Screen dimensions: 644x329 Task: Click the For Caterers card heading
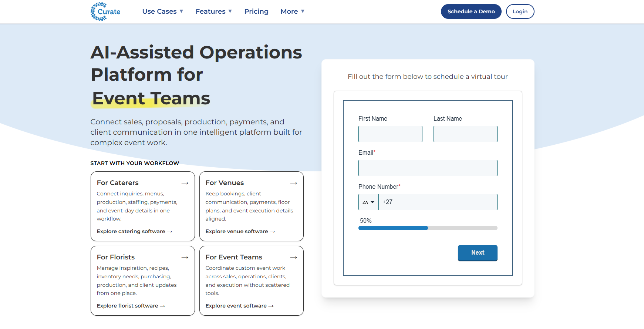click(118, 183)
